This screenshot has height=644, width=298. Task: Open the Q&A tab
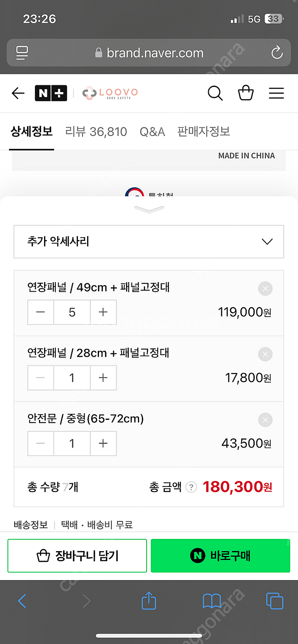click(152, 131)
